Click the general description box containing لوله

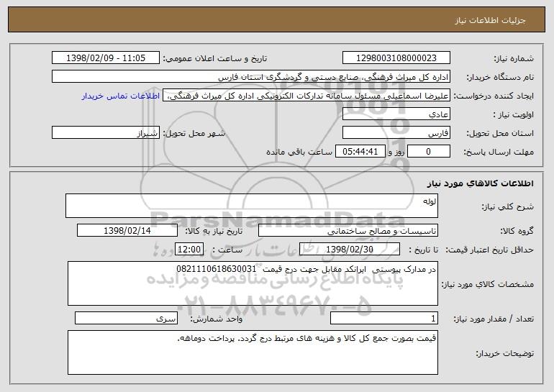252,206
